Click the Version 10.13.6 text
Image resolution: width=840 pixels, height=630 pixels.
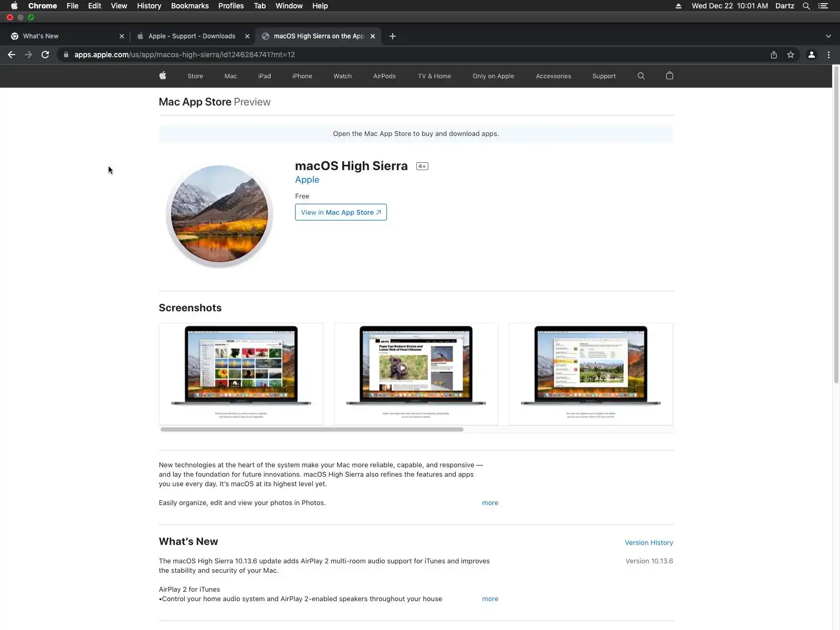(649, 561)
